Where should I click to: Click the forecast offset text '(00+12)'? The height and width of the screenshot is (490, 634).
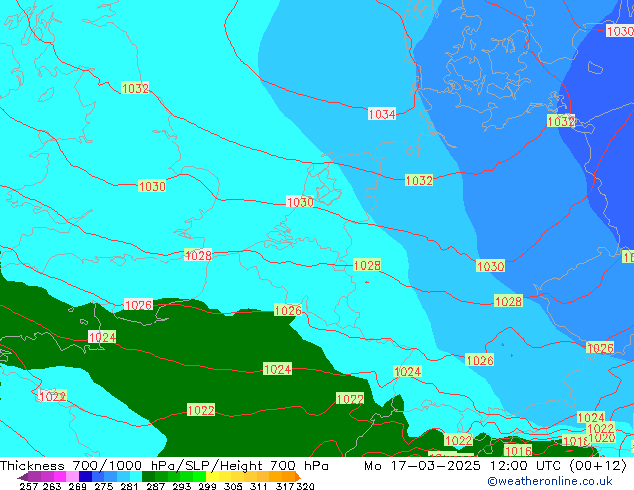click(598, 466)
